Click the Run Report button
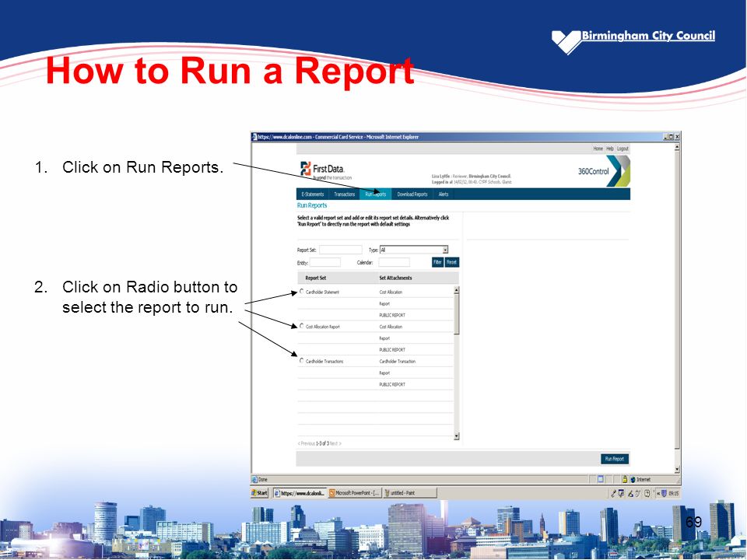The image size is (747, 560). 615,459
